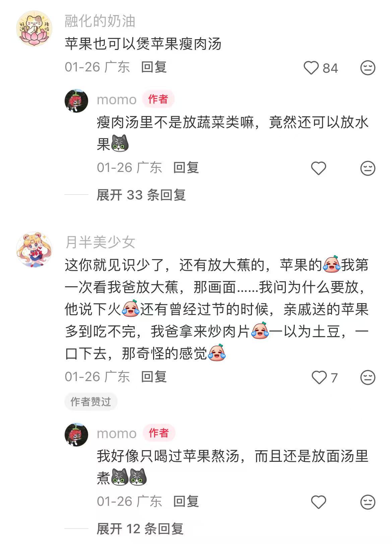Expand 展开 12 条回复
Screen dimensions: 392x544
coord(140,529)
